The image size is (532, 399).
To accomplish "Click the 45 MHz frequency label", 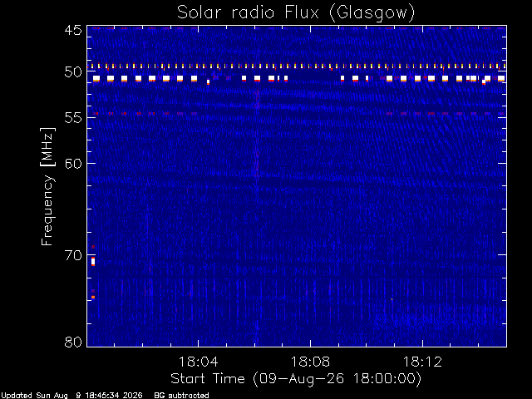I will pos(73,31).
